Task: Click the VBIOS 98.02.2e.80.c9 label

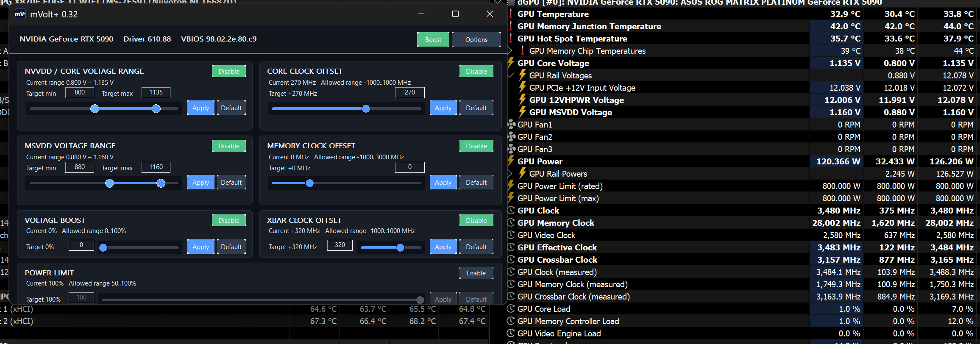Action: 219,39
